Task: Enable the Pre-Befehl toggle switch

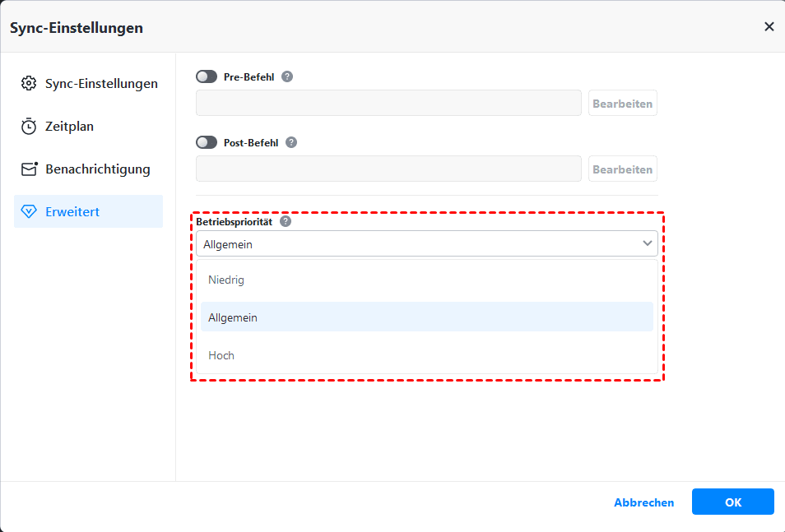Action: [x=207, y=76]
